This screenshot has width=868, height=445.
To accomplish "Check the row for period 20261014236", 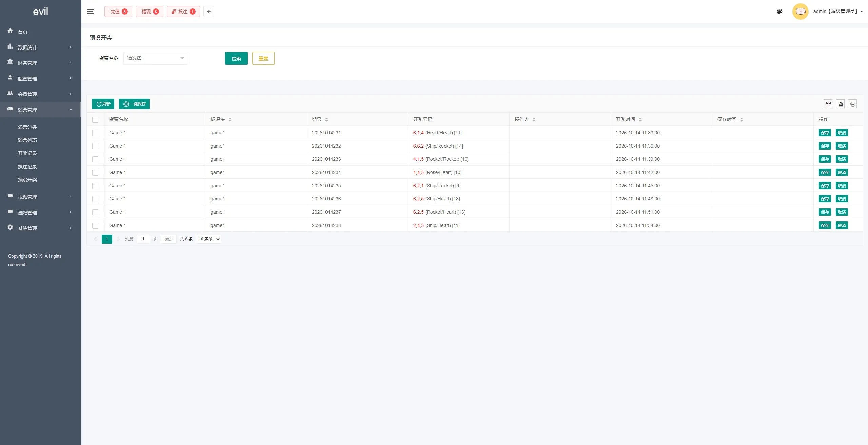I will [x=95, y=199].
